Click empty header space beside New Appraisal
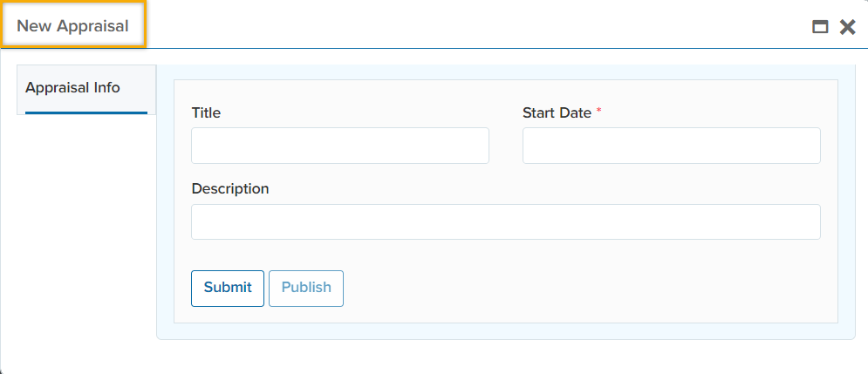Screen dimensions: 868x374 (x=471, y=26)
